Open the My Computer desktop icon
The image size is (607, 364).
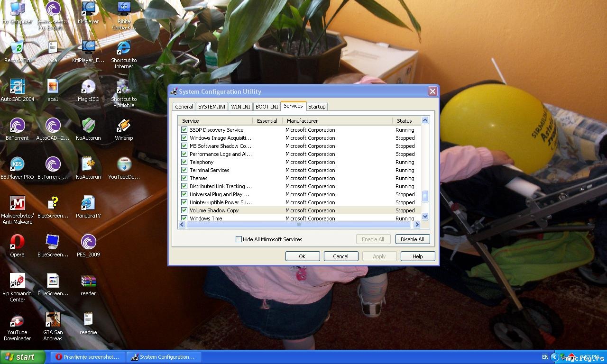click(x=18, y=12)
